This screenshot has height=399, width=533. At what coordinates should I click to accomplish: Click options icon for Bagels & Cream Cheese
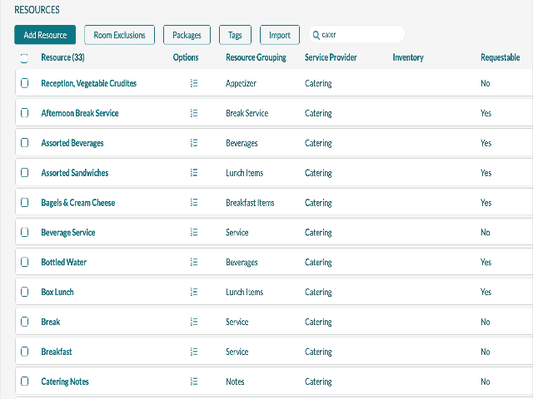click(194, 203)
